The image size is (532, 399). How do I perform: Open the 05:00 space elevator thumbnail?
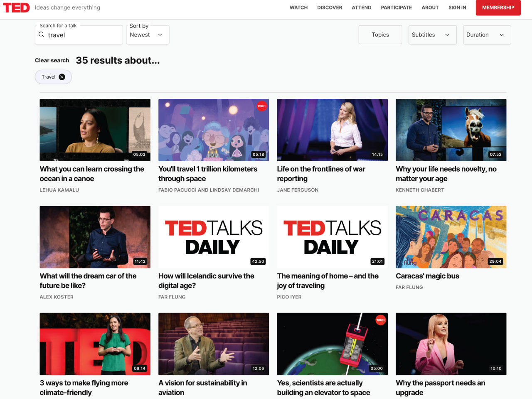(332, 344)
